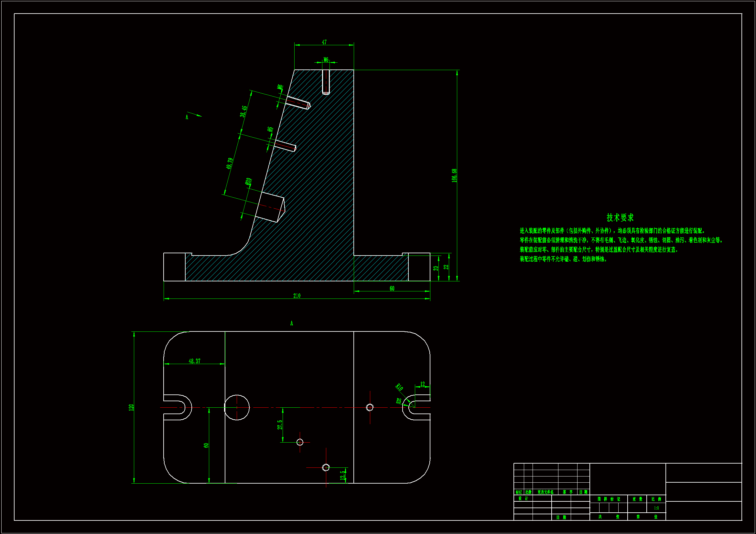Select the 48.37 dimension in bottom view
The image size is (756, 534).
pyautogui.click(x=194, y=361)
